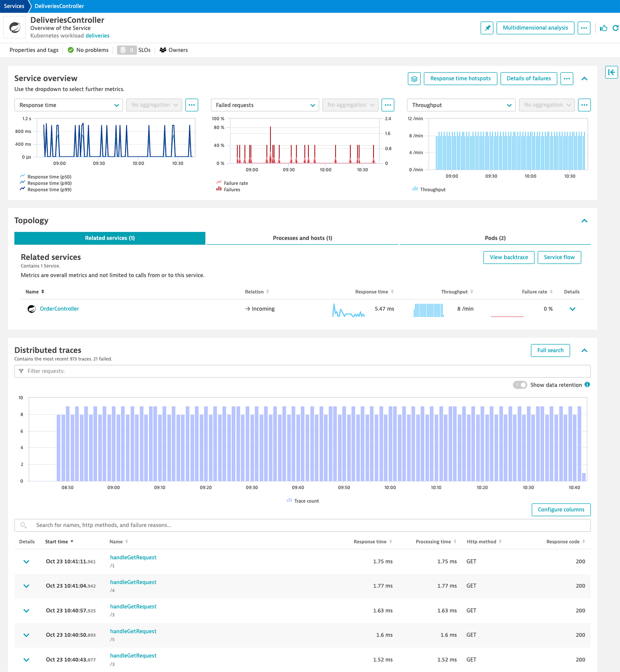Click the Full search button
The width and height of the screenshot is (620, 672).
click(550, 349)
